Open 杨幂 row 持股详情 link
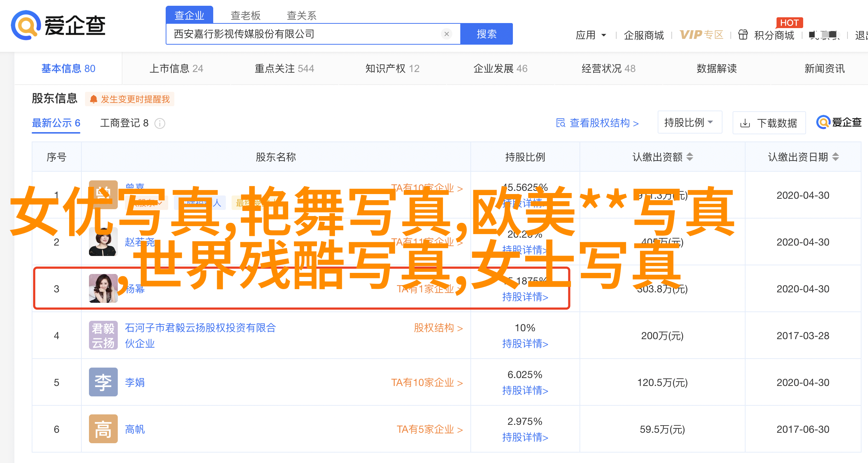This screenshot has height=463, width=868. tap(525, 297)
